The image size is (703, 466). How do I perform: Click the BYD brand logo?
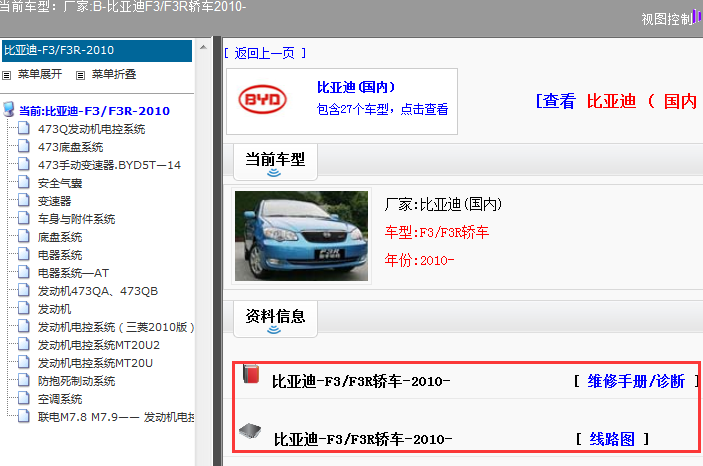(263, 99)
